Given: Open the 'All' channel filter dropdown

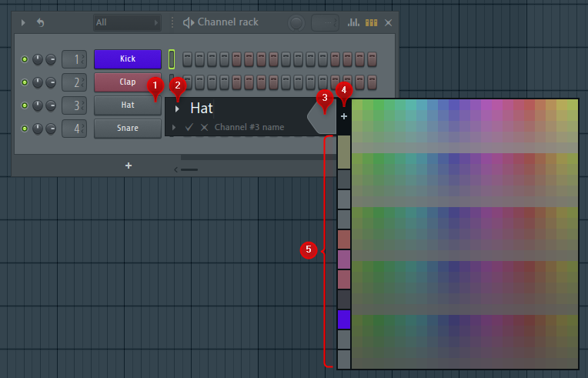Looking at the screenshot, I should pos(127,23).
